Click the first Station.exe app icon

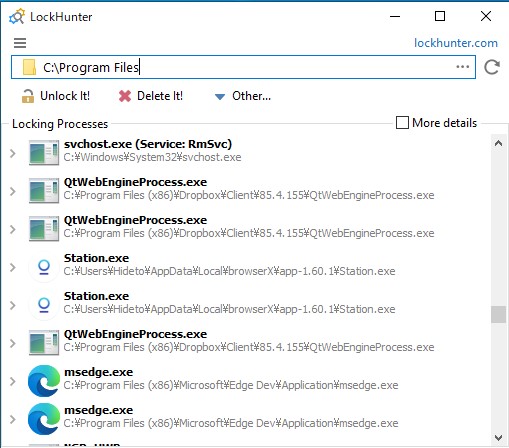[44, 267]
